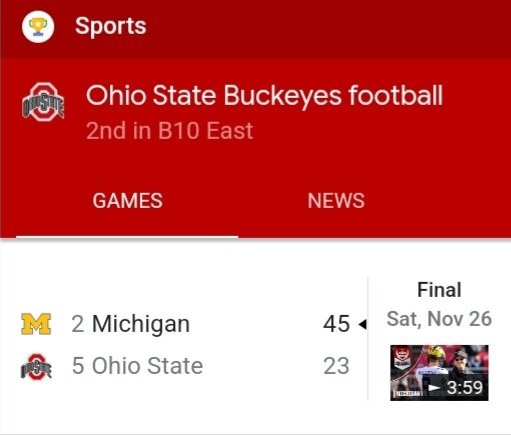Click the Sat, Nov 26 game date
This screenshot has width=511, height=436.
439,319
